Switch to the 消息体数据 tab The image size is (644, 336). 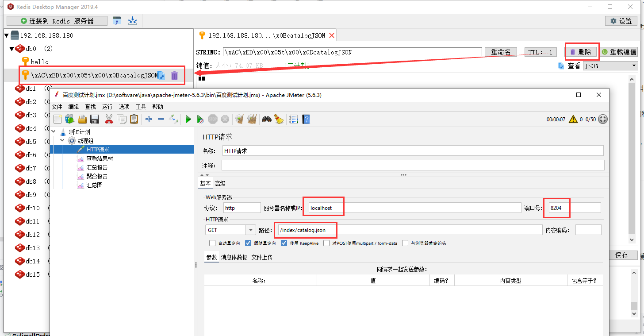(234, 257)
